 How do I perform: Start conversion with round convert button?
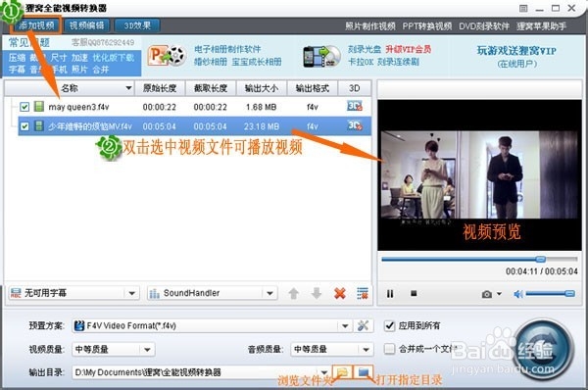point(543,350)
